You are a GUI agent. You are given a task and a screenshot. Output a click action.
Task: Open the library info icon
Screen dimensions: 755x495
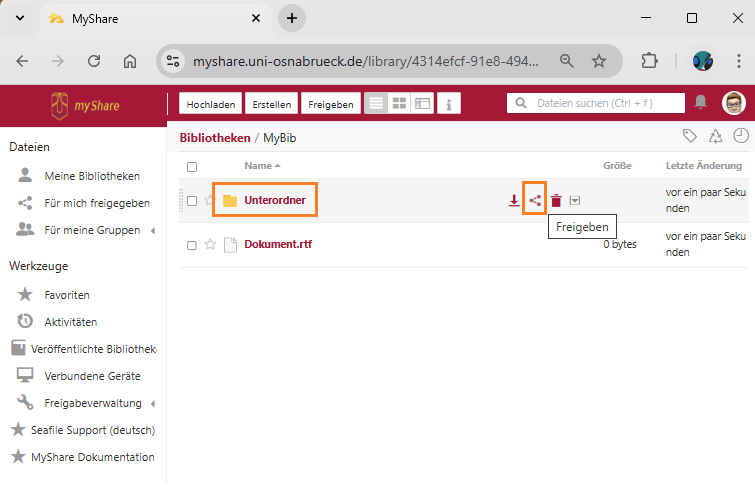pyautogui.click(x=449, y=103)
